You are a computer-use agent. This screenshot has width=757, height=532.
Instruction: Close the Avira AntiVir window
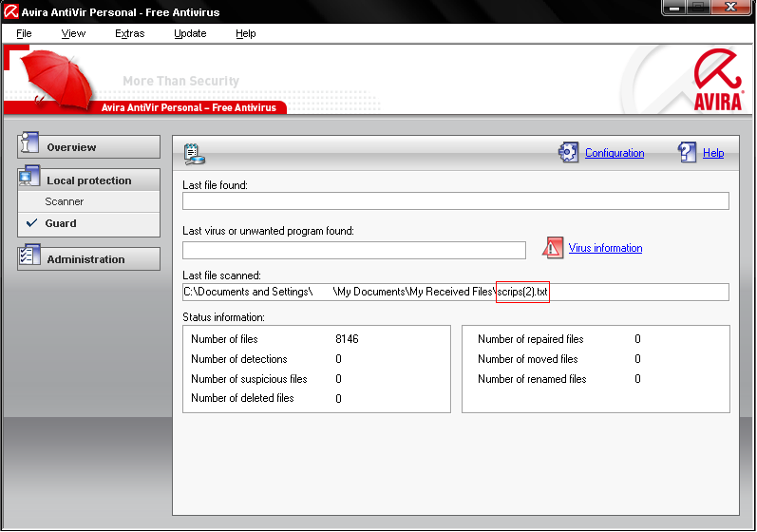pyautogui.click(x=731, y=8)
